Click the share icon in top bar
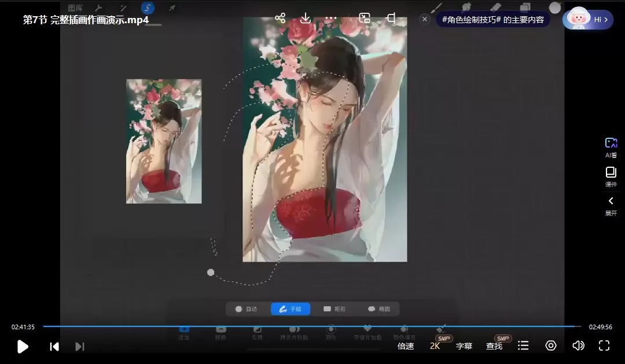This screenshot has width=625, height=364. pyautogui.click(x=280, y=18)
